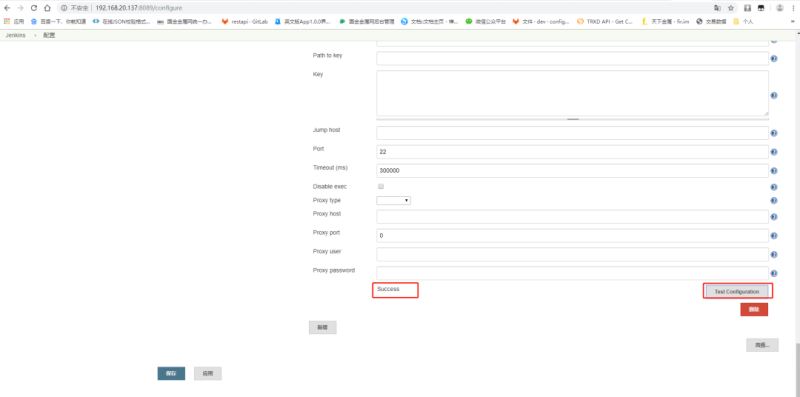800x397 pixels.
Task: Reload the page with browser refresh icon
Action: (x=34, y=8)
